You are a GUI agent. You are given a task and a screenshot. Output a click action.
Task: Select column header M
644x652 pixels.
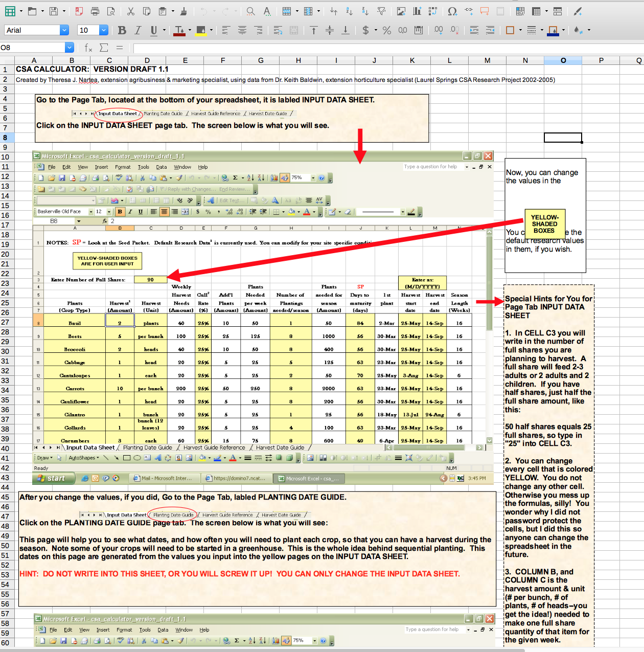(x=487, y=60)
